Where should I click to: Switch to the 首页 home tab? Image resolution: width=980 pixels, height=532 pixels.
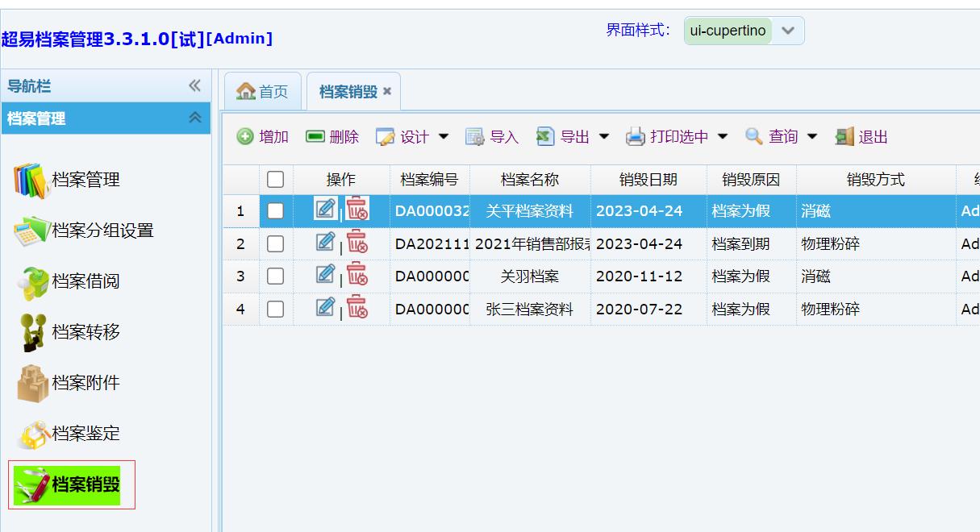point(263,92)
